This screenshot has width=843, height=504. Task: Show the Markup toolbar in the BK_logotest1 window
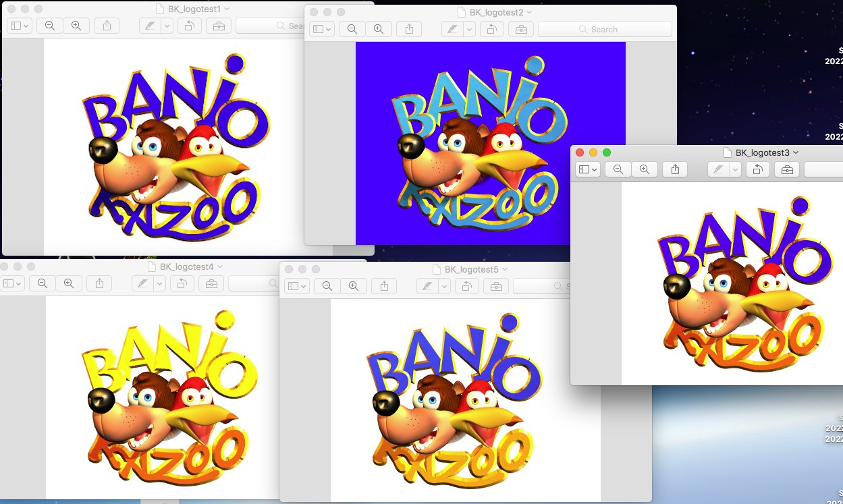click(x=219, y=26)
